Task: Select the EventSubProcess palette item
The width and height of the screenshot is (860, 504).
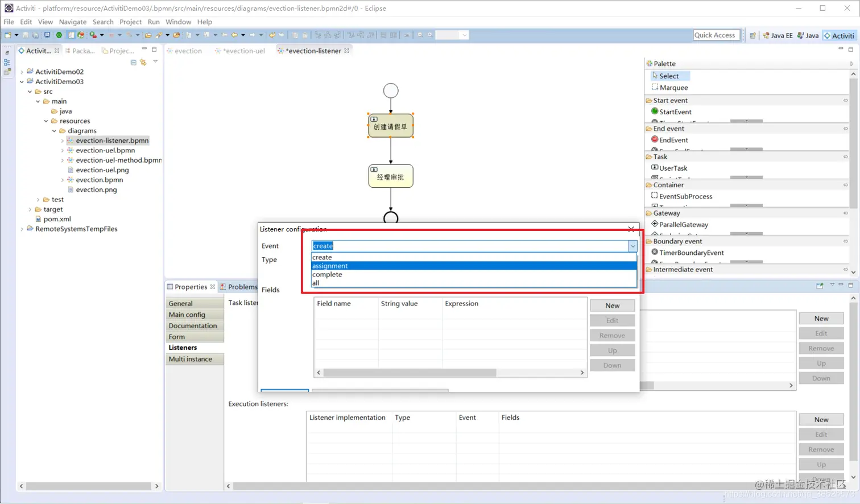Action: (x=682, y=196)
